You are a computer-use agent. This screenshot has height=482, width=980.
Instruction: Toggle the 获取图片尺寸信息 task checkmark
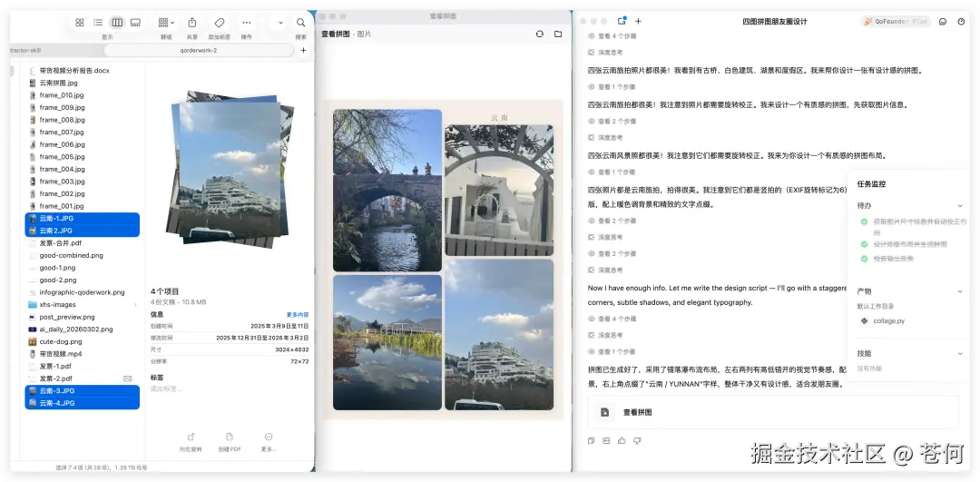(x=864, y=221)
